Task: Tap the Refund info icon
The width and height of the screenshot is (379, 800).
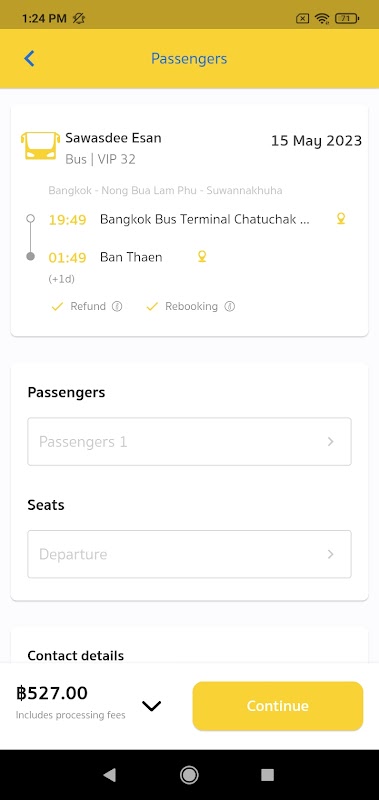Action: (117, 307)
